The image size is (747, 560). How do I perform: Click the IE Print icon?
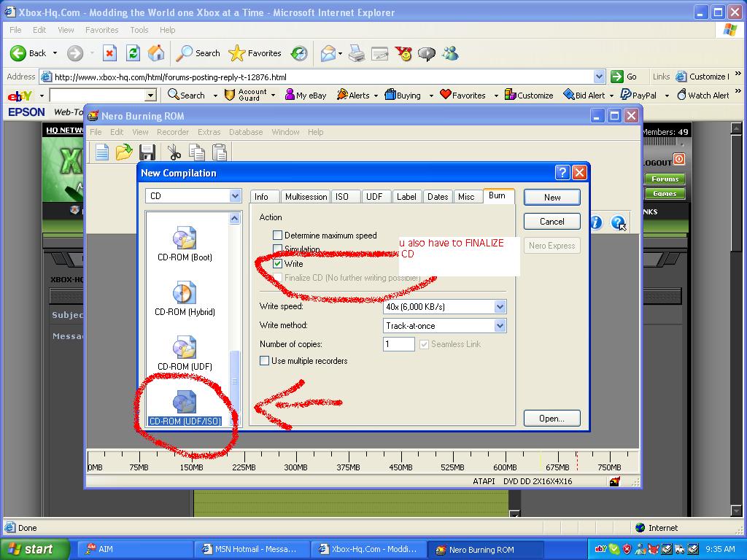click(356, 53)
